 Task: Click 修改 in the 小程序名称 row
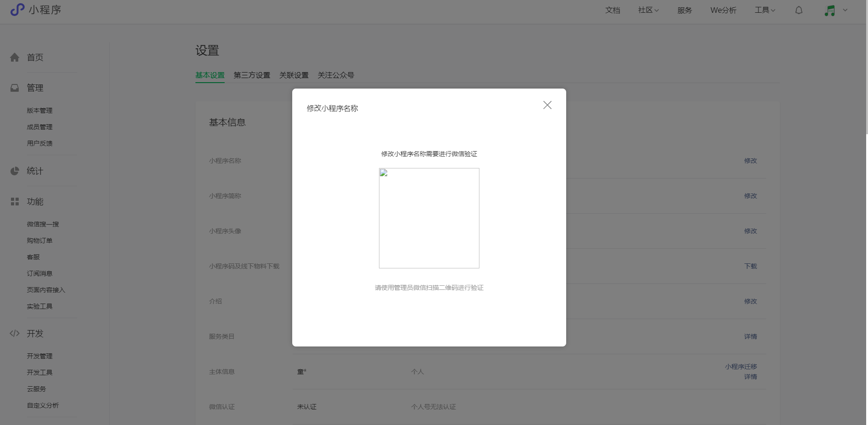click(751, 161)
